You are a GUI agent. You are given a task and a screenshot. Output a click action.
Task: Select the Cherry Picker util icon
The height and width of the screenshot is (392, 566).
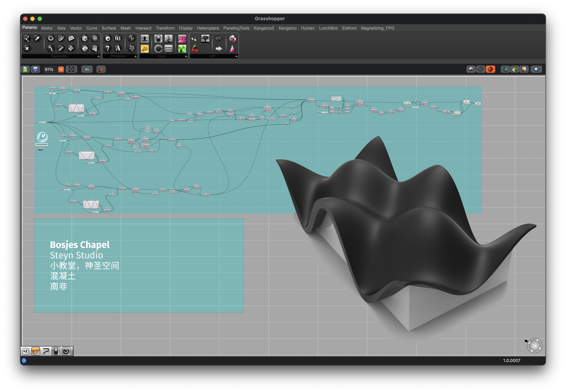pos(195,49)
